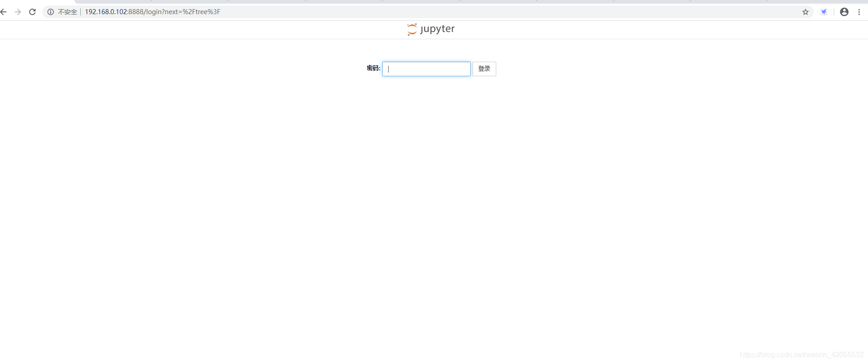Click the browser back arrow
868x363 pixels.
point(3,12)
